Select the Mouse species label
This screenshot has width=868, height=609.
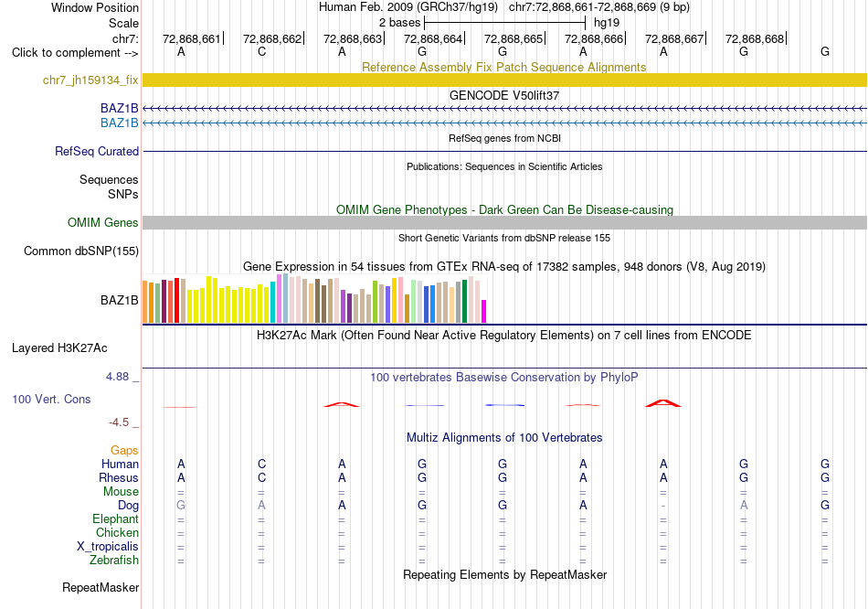pos(121,492)
